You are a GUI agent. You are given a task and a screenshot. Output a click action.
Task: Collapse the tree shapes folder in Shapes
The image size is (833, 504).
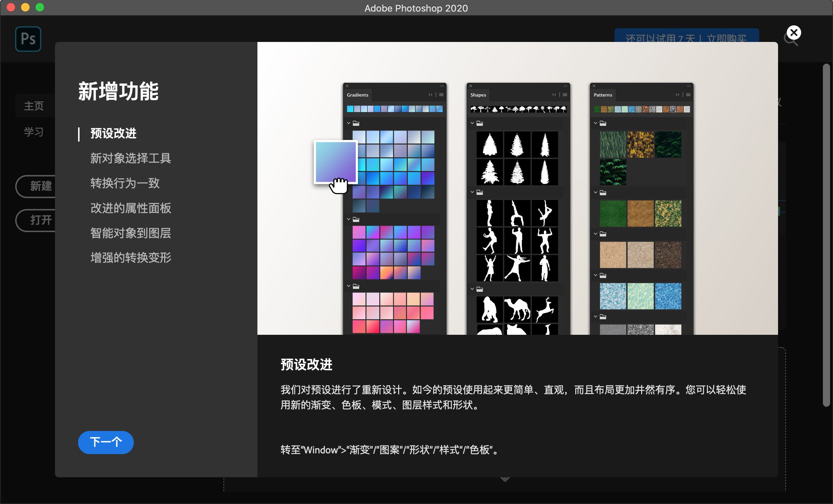pyautogui.click(x=472, y=123)
